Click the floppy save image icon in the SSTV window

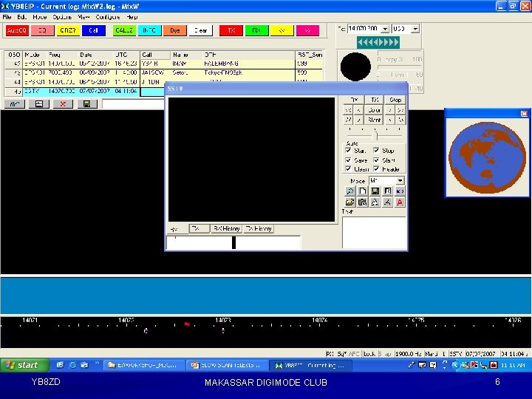tap(375, 191)
